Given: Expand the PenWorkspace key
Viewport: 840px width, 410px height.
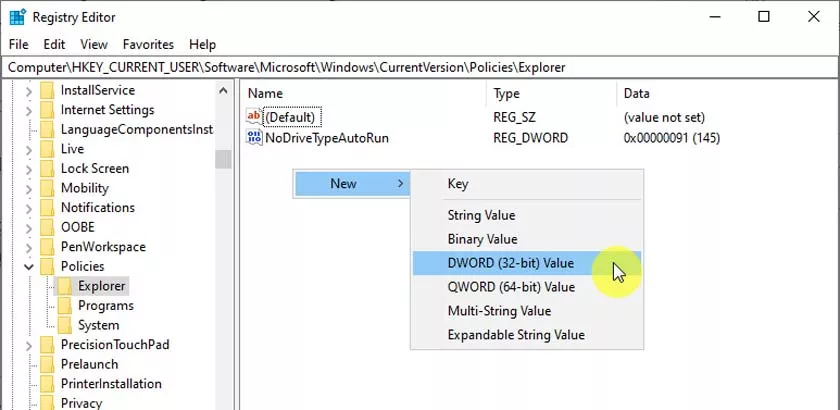Looking at the screenshot, I should coord(29,247).
